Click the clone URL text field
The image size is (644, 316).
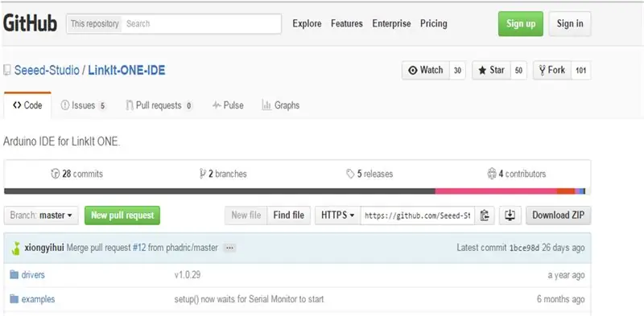tap(418, 215)
